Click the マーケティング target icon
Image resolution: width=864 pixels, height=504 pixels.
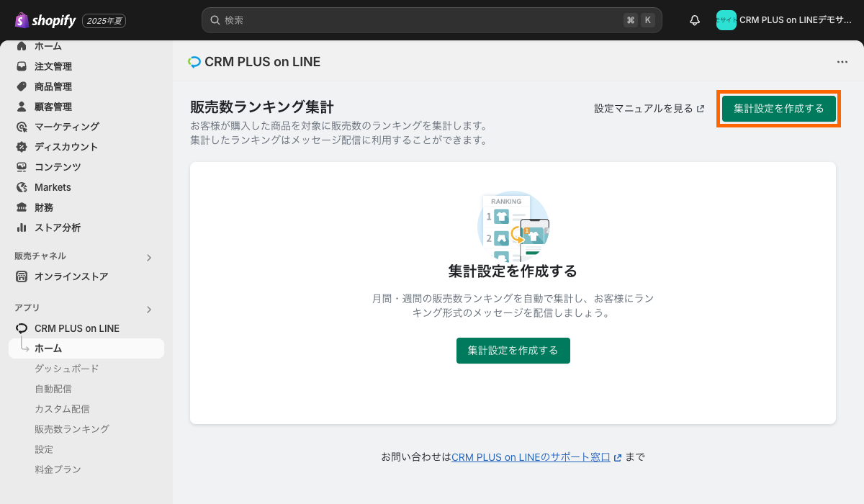(22, 127)
